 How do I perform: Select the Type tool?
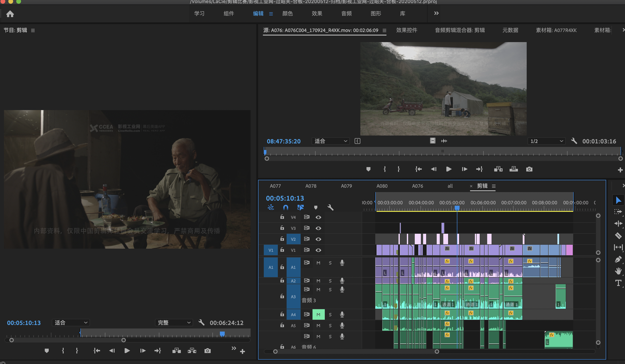618,283
